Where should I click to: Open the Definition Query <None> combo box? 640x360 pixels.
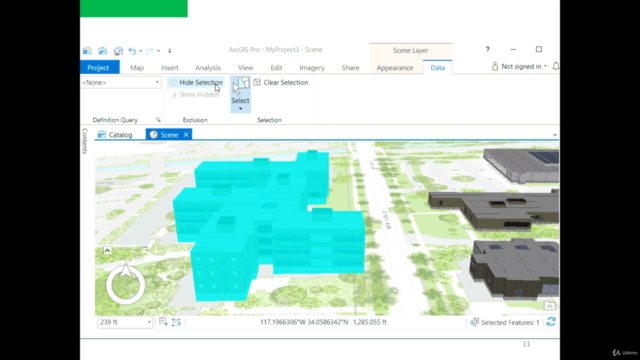(121, 82)
